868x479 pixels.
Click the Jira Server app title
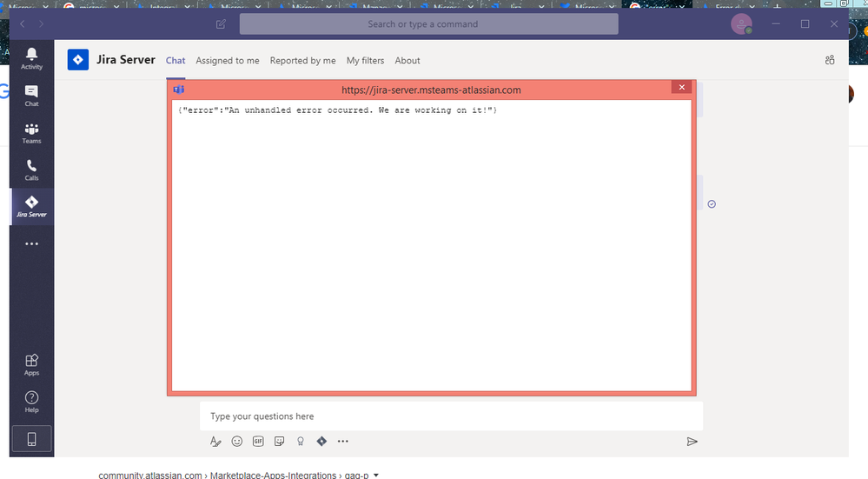tap(126, 60)
